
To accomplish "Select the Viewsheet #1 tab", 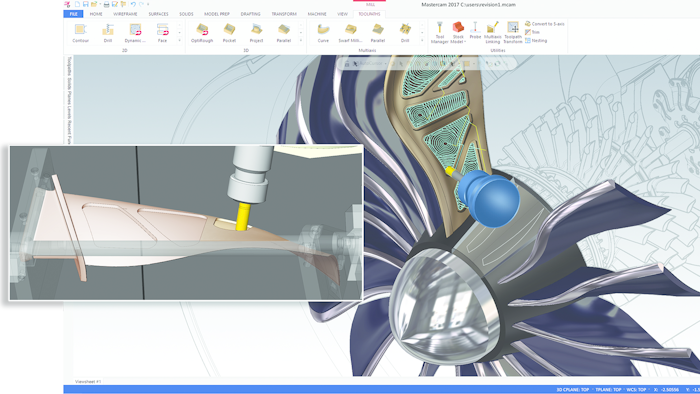I will click(x=88, y=382).
